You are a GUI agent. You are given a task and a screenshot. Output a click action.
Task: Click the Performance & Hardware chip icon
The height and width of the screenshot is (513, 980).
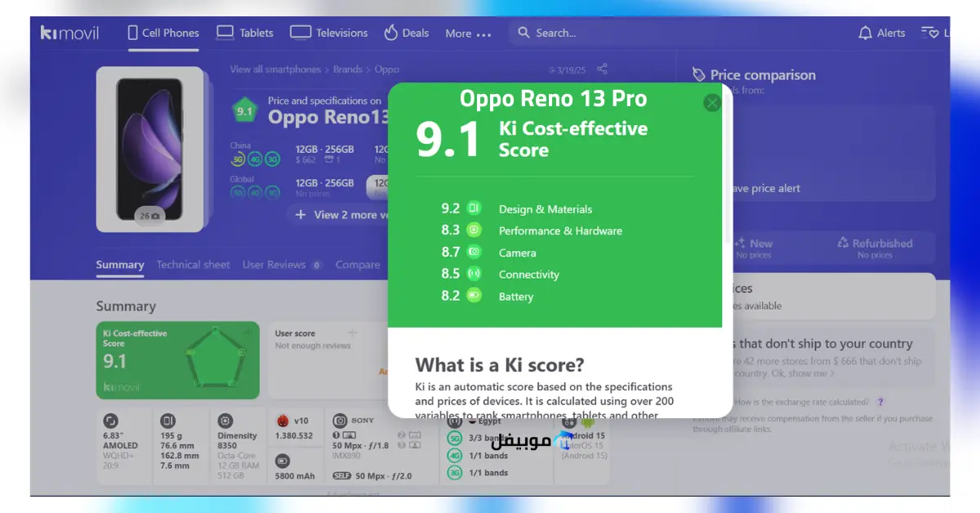(474, 230)
